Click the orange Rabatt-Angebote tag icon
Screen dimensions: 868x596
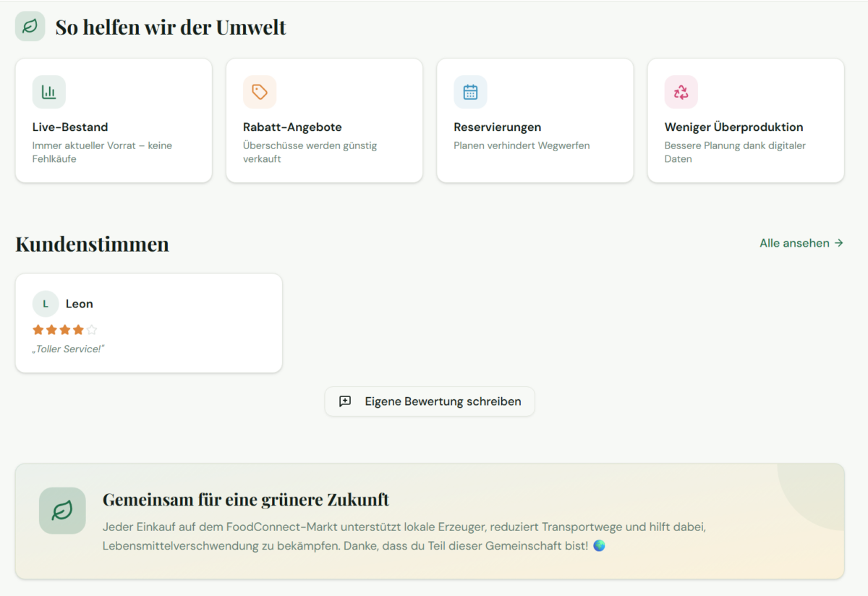click(x=260, y=92)
